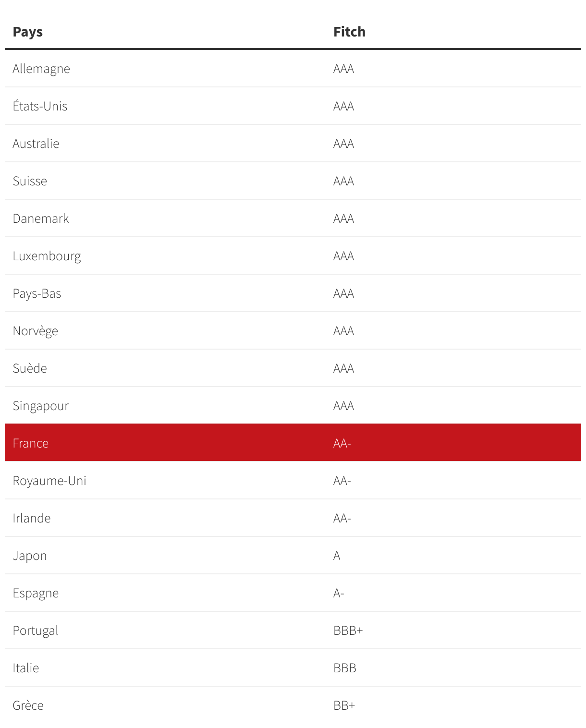Click the Norvège country cell
Screen dimensions: 586x728
coord(35,331)
